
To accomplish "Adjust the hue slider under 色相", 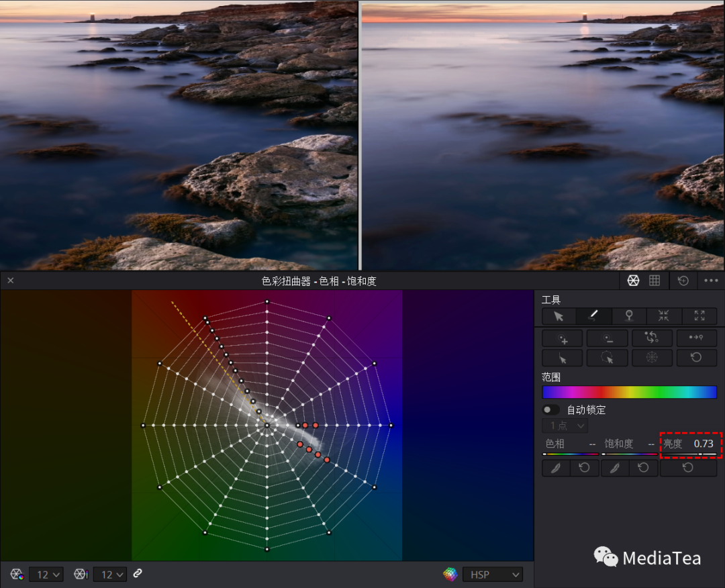I will tap(571, 454).
